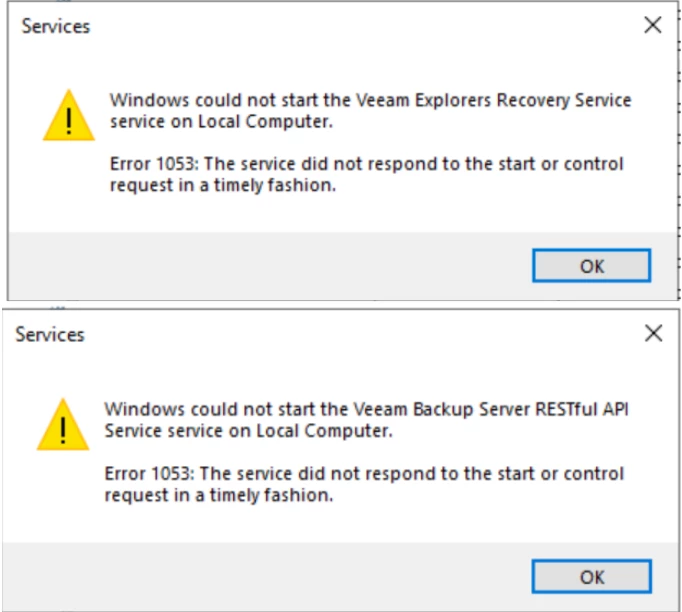The height and width of the screenshot is (612, 682).
Task: Click the Error 1053 line in the RESTful API dialog
Action: pyautogui.click(x=364, y=473)
